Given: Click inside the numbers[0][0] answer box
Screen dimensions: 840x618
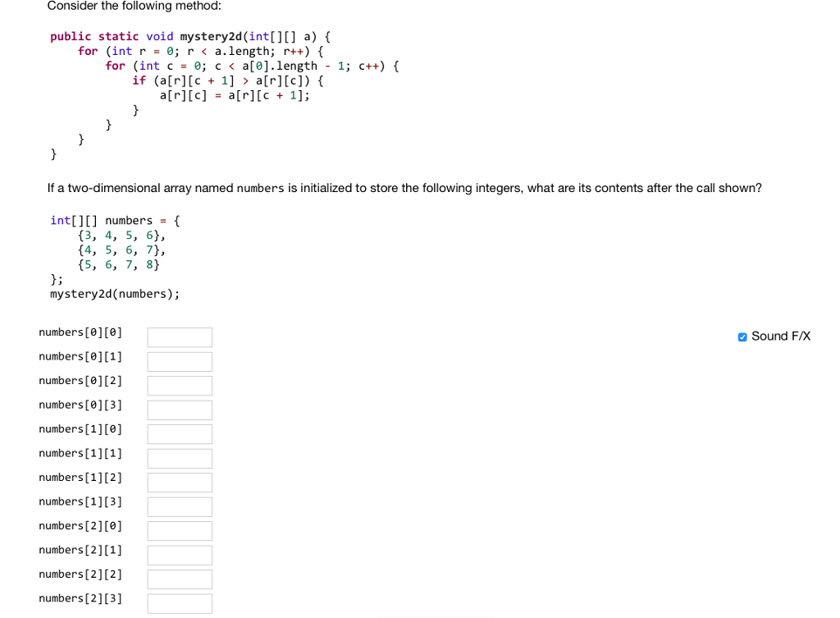Looking at the screenshot, I should click(x=179, y=336).
